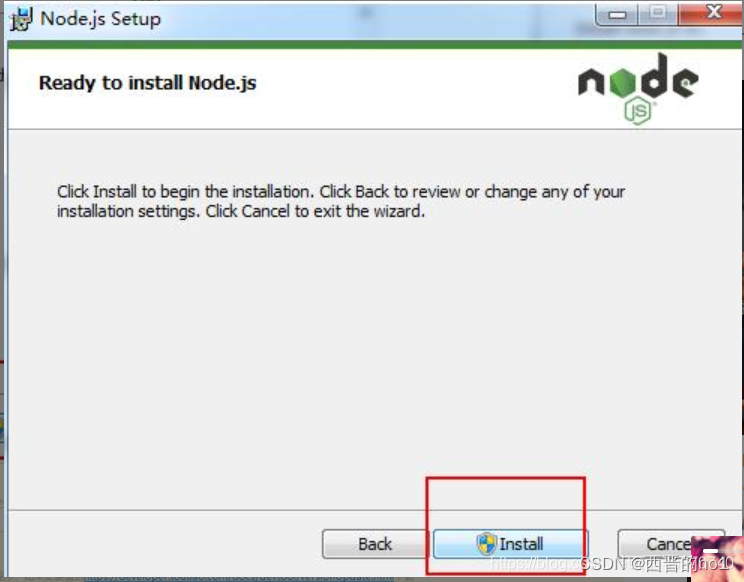Click the white dash on avatar thumbnail

(x=710, y=551)
